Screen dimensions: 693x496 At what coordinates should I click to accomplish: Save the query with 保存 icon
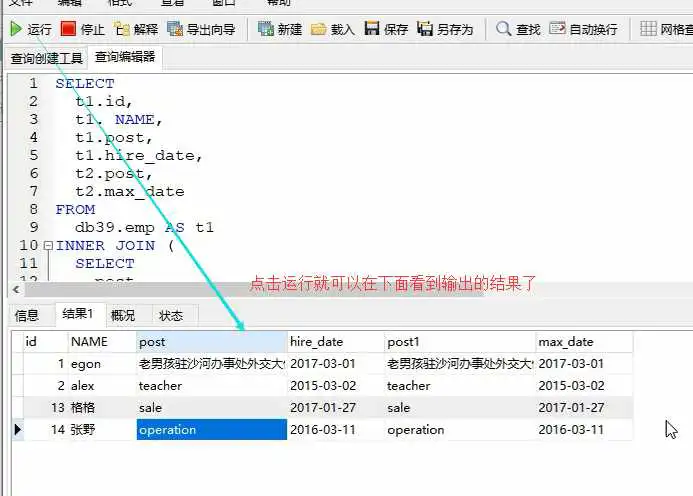coord(372,29)
